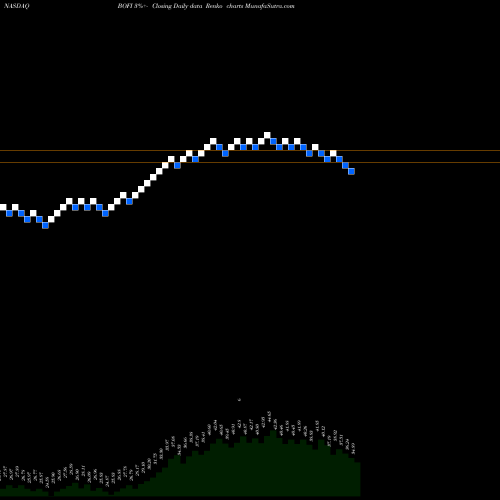Click the highest white Renko brick at the peak
Image resolution: width=500 pixels, height=500 pixels.
[x=267, y=135]
